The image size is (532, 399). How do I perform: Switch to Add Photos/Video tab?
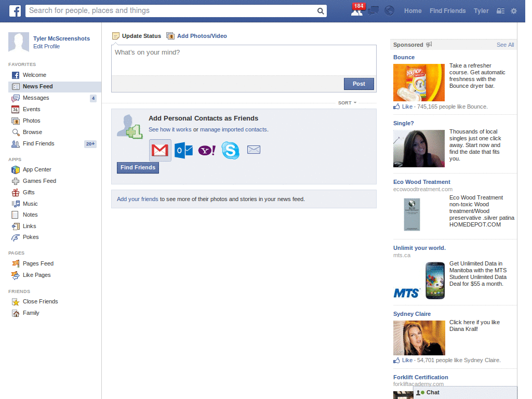point(197,36)
